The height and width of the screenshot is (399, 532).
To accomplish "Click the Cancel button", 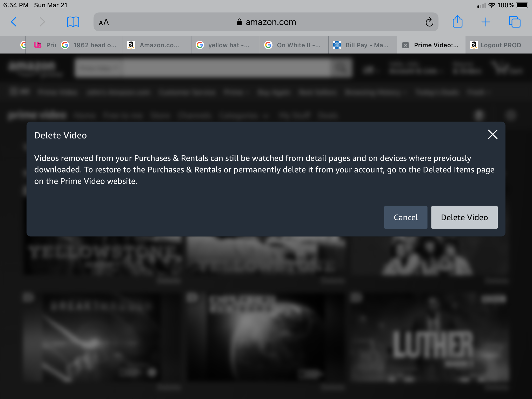I will click(x=405, y=217).
